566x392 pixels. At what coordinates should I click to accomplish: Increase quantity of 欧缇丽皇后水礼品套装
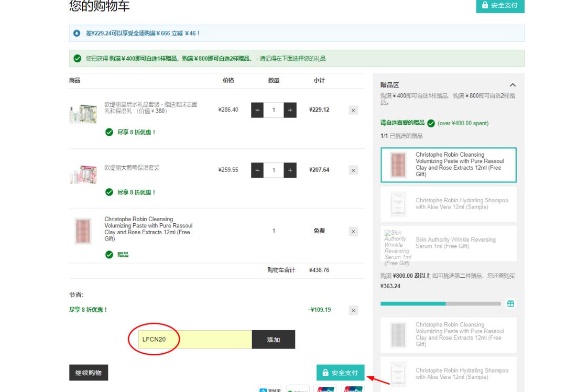[x=290, y=110]
